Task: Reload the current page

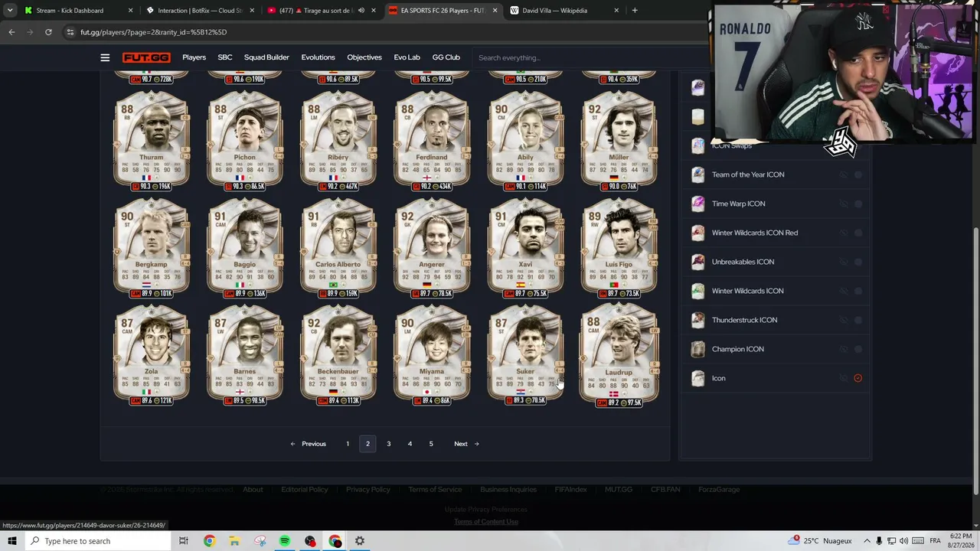Action: click(48, 32)
